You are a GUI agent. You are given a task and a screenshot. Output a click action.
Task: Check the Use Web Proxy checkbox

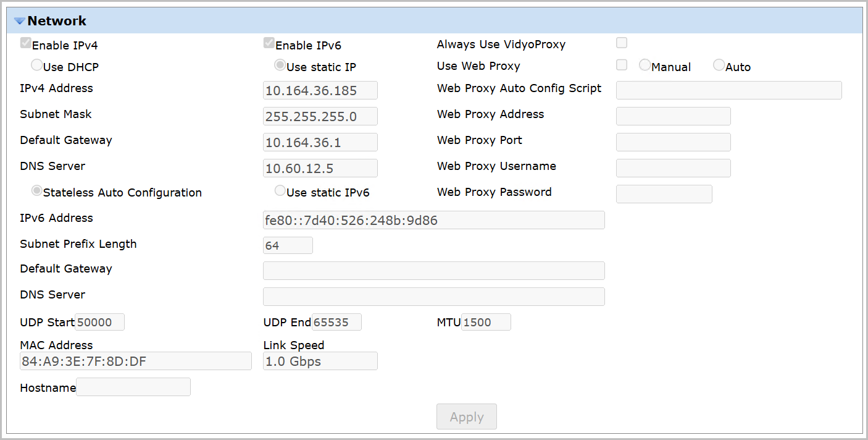point(622,65)
